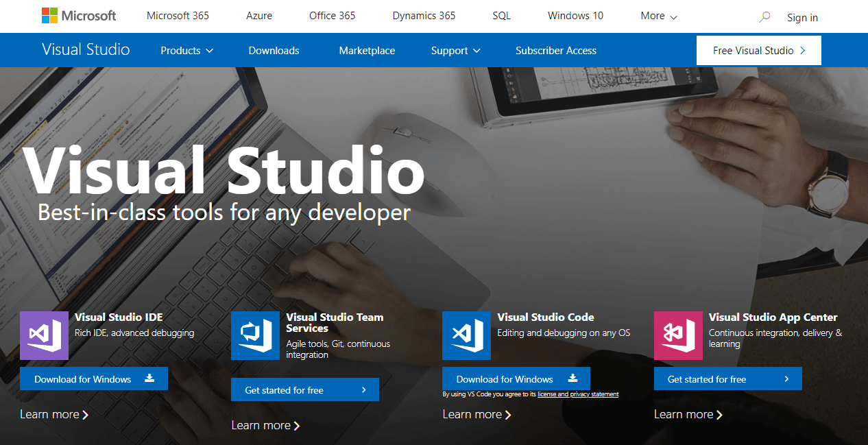Viewport: 868px width, 445px height.
Task: Open Dynamics 365 in top navigation
Action: tap(424, 16)
